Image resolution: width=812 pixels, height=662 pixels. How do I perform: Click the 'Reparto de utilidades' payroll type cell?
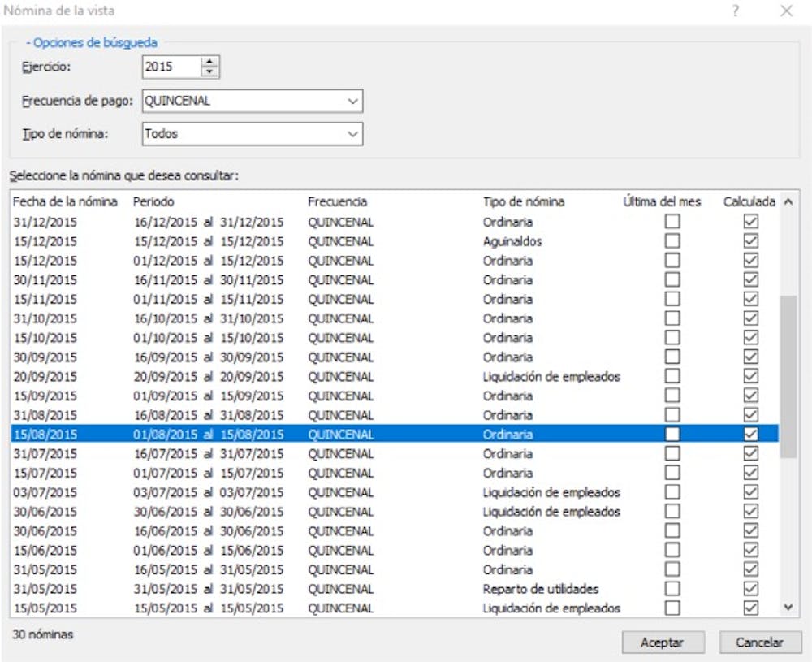click(541, 589)
